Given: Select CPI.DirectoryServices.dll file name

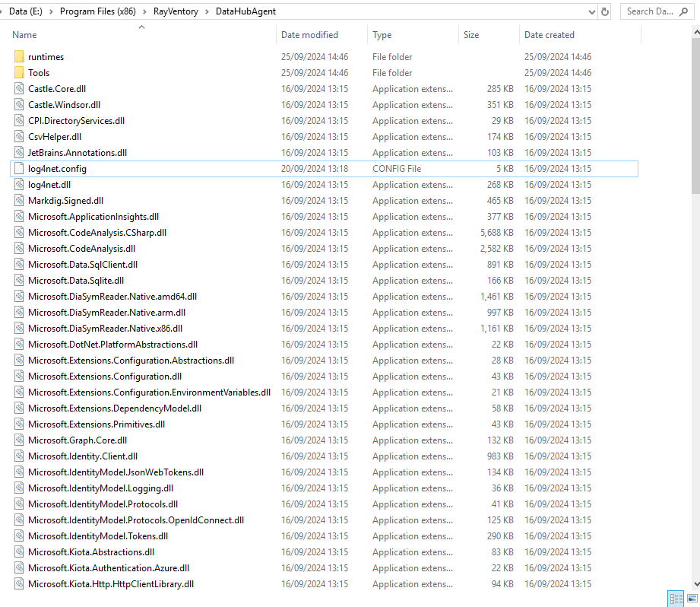Looking at the screenshot, I should [76, 121].
